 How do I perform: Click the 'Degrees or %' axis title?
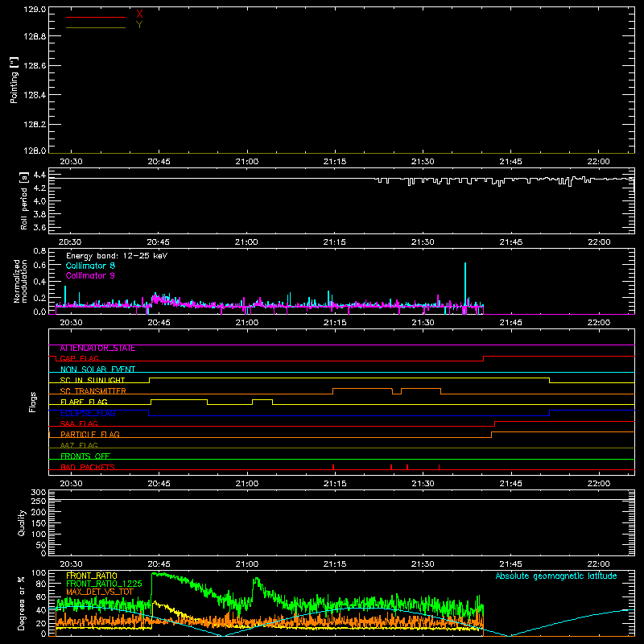tap(22, 604)
